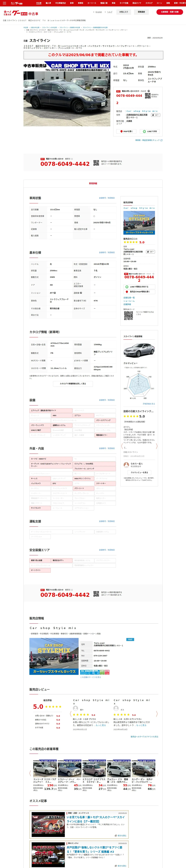Click the silver Skyline related image

(x=139, y=350)
